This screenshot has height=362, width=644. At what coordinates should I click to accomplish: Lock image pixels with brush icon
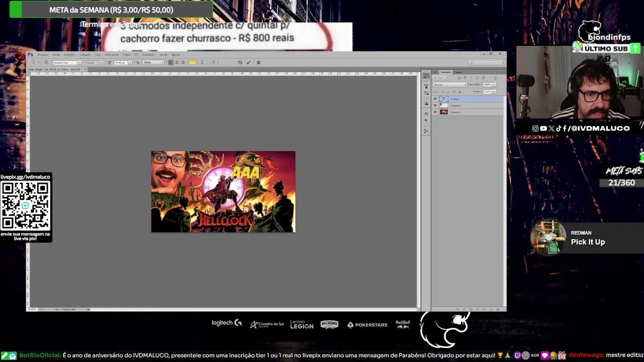pos(448,92)
